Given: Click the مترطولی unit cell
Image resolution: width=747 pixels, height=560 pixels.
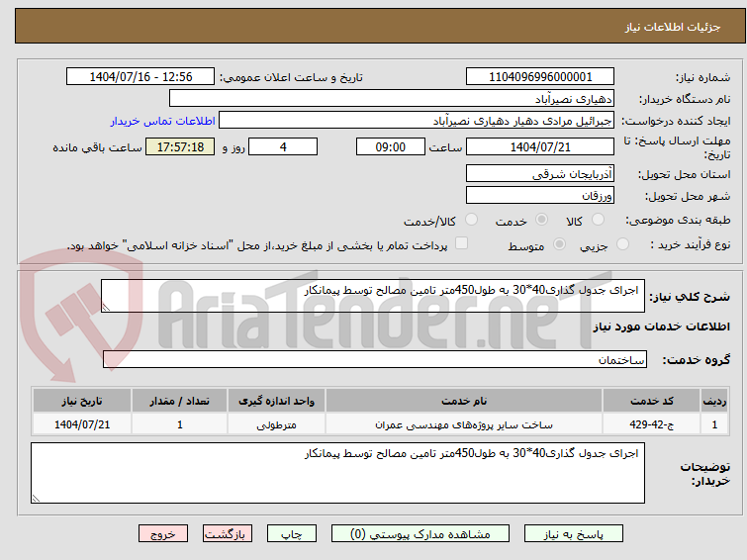Looking at the screenshot, I should point(277,424).
